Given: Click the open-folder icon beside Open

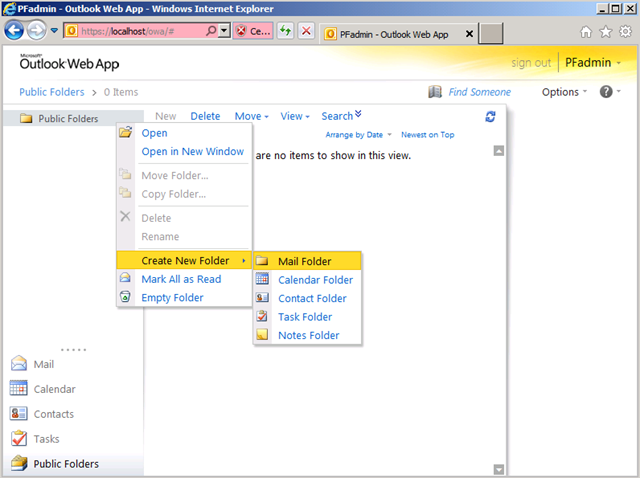Looking at the screenshot, I should pos(125,132).
